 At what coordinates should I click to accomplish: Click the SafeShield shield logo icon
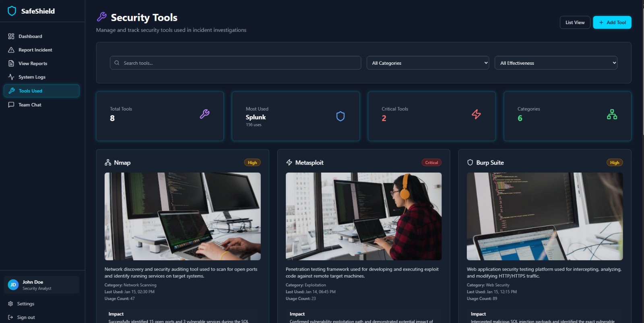12,11
